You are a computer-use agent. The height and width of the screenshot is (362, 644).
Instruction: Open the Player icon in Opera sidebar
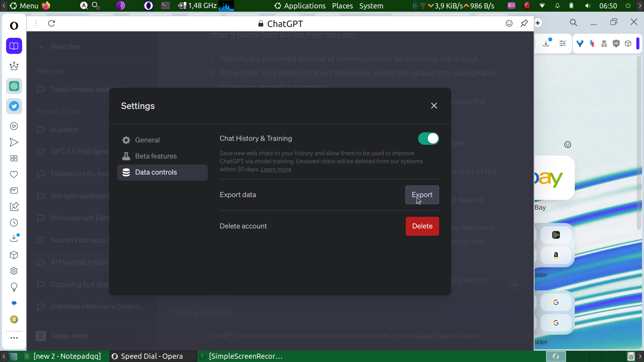click(14, 126)
